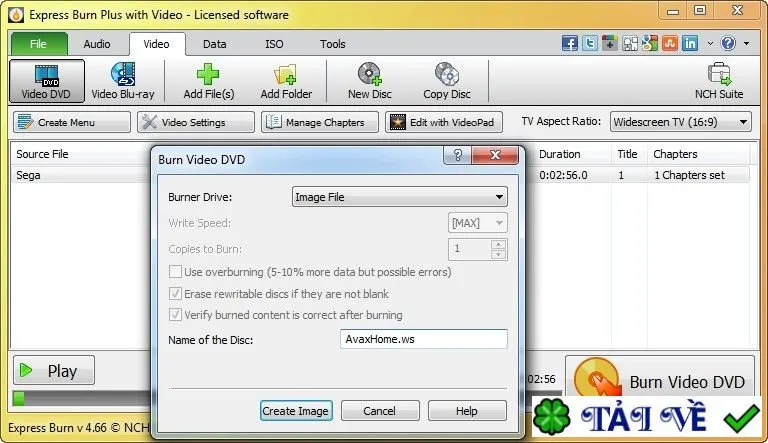
Task: Click the dialog's Help button
Action: click(x=467, y=411)
